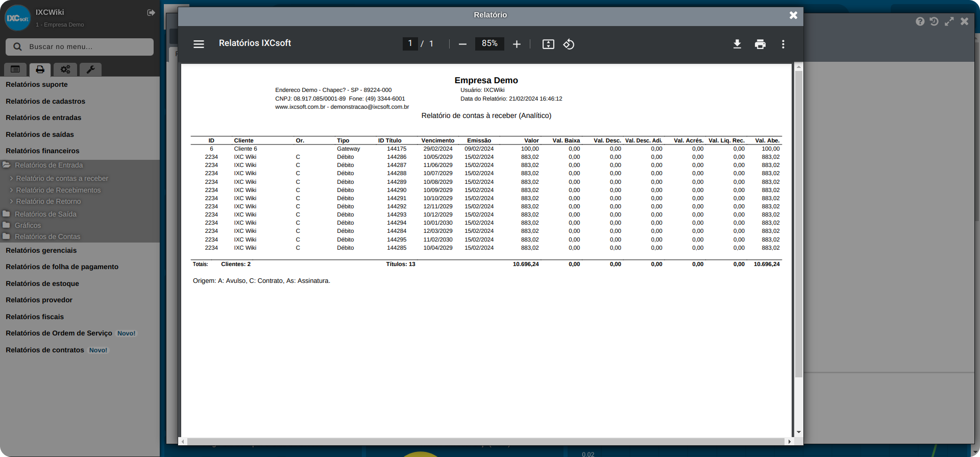The height and width of the screenshot is (457, 980).
Task: Select ID Título 144285 cell
Action: [x=397, y=248]
